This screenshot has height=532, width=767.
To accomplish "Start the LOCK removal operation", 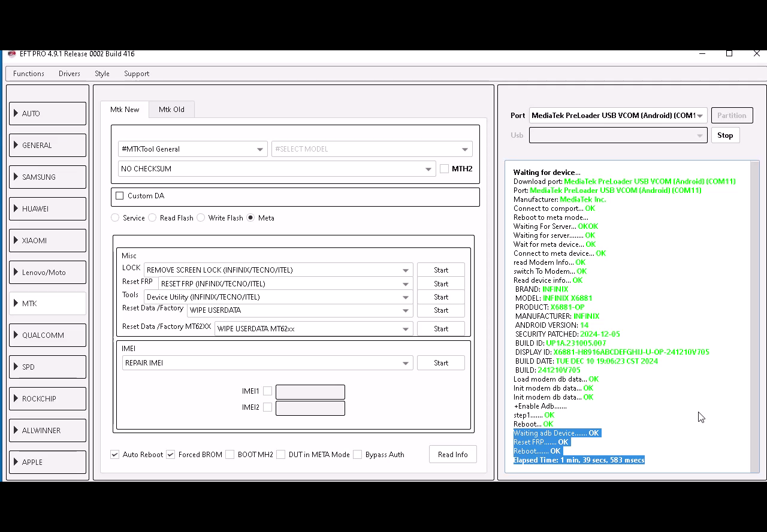I will (x=441, y=270).
